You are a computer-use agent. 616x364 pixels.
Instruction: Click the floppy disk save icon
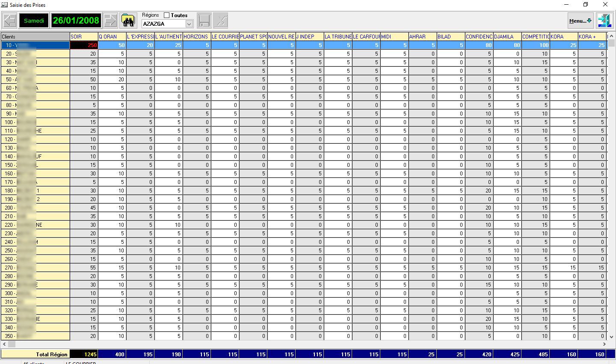coord(204,21)
